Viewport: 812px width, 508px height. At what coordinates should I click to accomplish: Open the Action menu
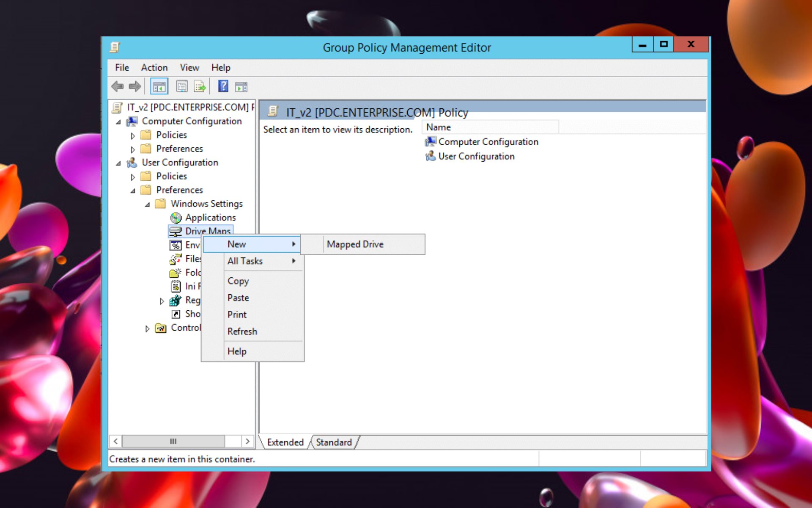154,68
